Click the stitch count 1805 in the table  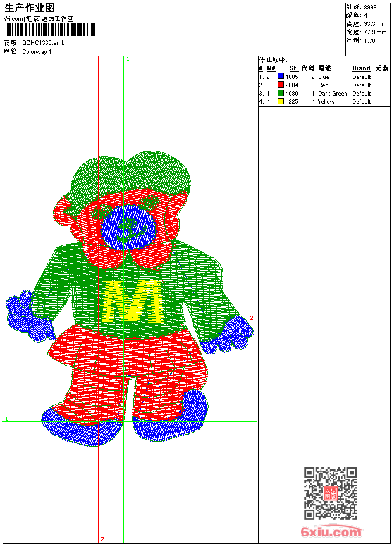(x=291, y=77)
